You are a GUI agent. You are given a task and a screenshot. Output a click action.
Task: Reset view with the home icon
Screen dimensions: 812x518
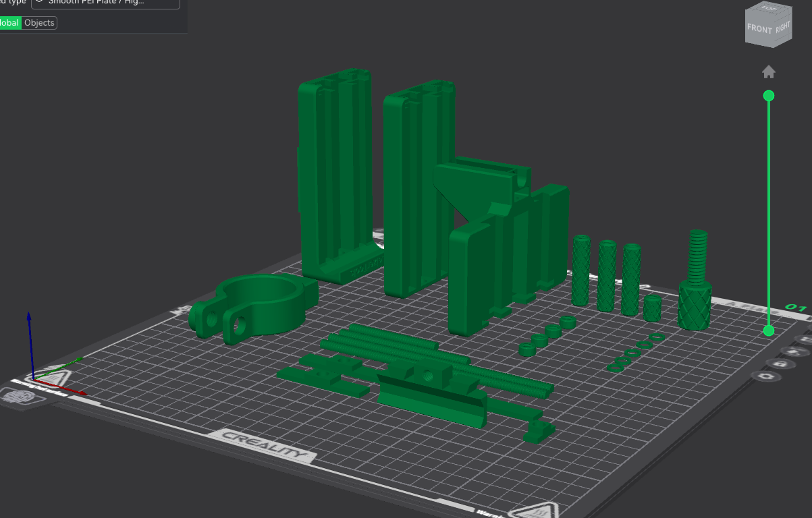[x=768, y=71]
